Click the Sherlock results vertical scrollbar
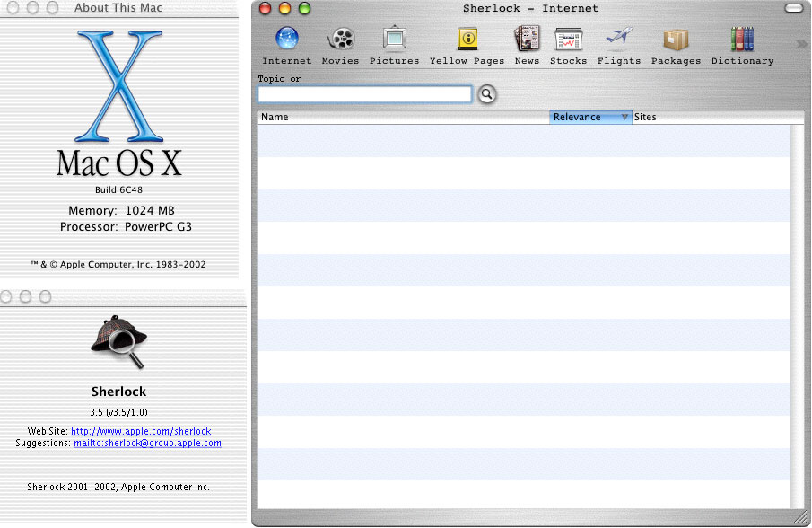812x528 pixels. point(797,316)
